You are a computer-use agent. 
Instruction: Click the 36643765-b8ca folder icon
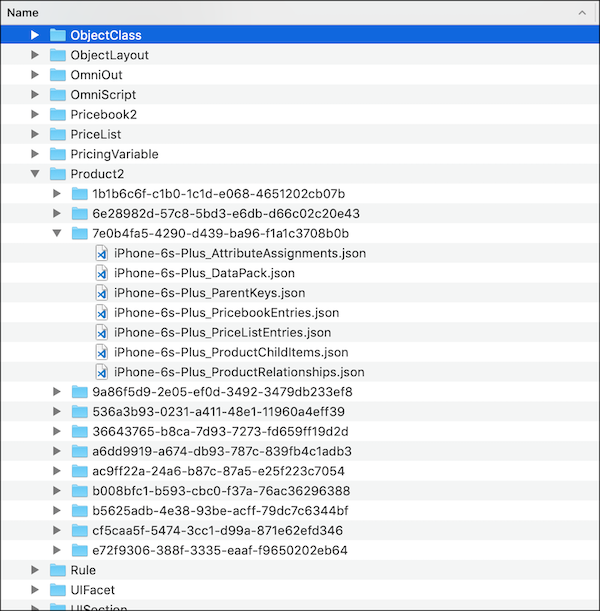click(x=80, y=431)
